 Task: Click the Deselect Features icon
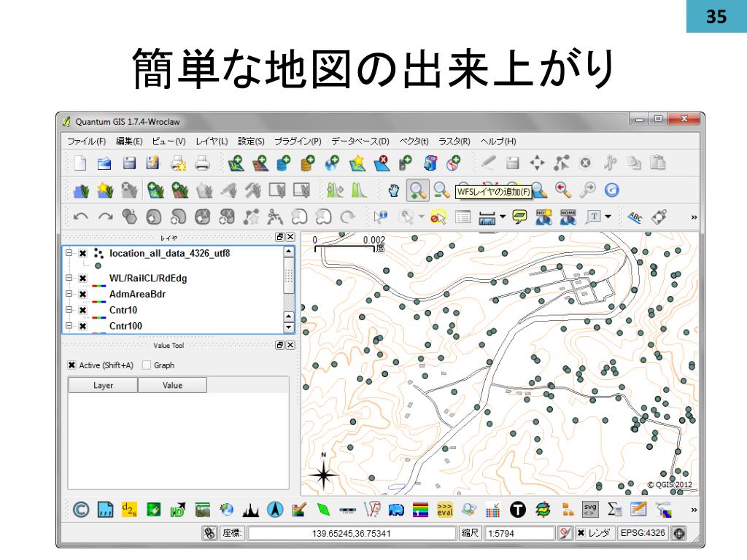(x=438, y=217)
